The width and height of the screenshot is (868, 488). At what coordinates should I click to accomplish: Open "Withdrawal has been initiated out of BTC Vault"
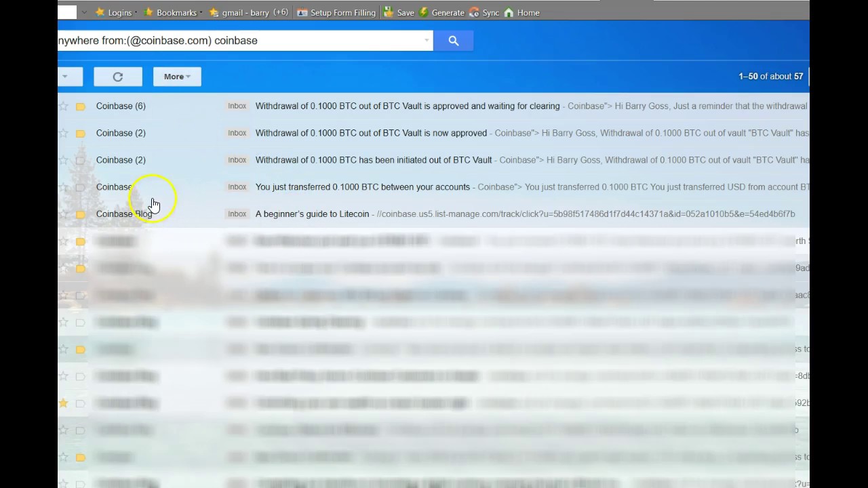tap(374, 160)
